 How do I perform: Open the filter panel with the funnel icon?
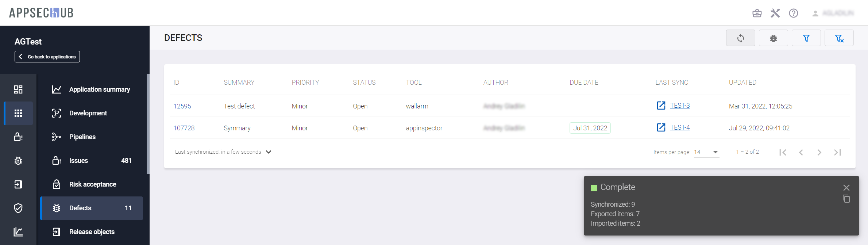tap(806, 38)
